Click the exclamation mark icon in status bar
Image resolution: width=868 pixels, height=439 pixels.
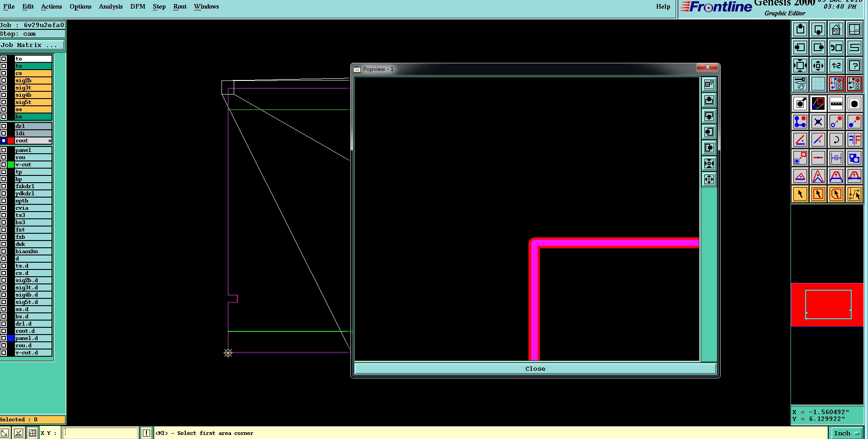tap(146, 433)
